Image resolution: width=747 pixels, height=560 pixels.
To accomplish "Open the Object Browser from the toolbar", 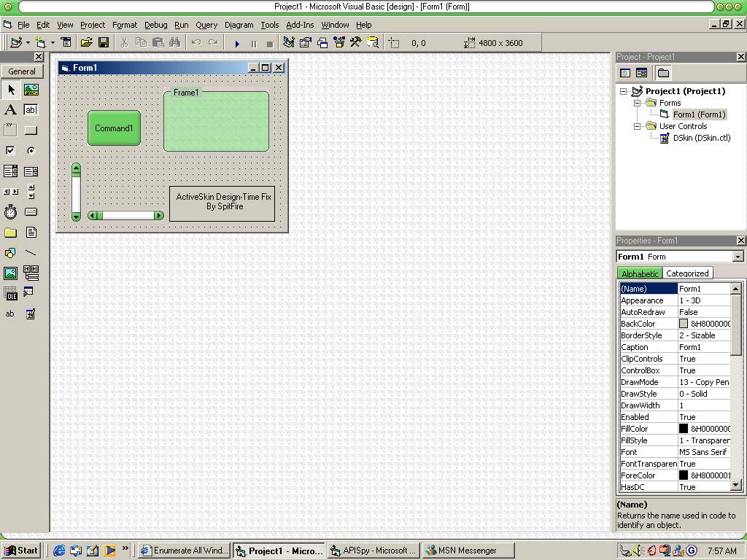I will (x=339, y=43).
